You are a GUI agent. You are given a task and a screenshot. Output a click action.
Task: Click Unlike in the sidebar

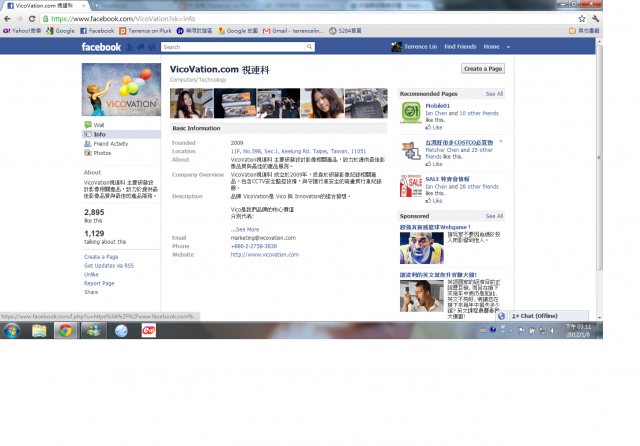click(x=91, y=275)
